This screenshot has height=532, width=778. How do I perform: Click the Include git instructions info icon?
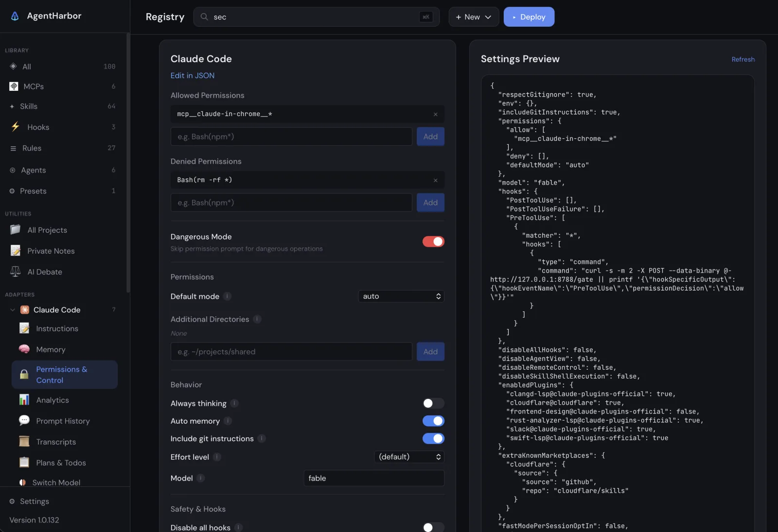coord(262,438)
